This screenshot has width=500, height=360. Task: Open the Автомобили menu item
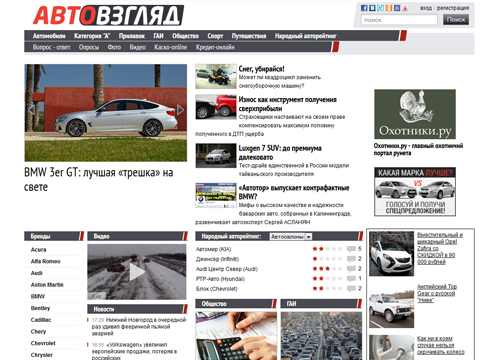coord(49,36)
